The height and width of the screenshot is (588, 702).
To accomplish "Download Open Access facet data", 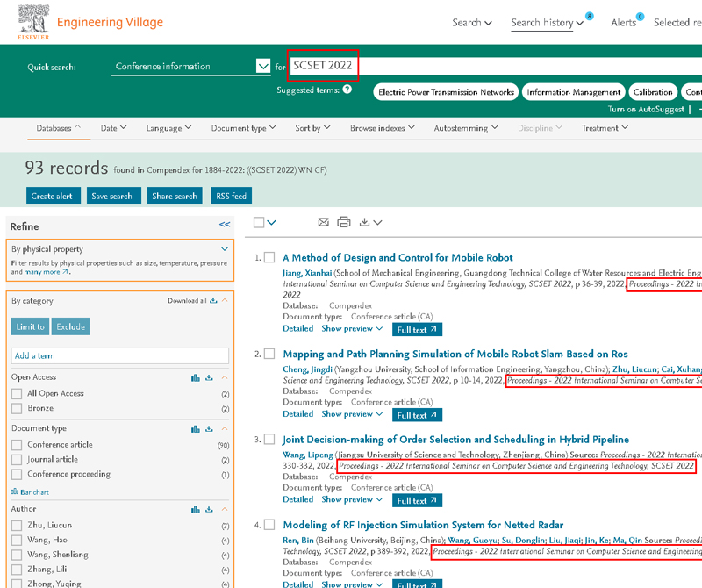I will pyautogui.click(x=209, y=378).
